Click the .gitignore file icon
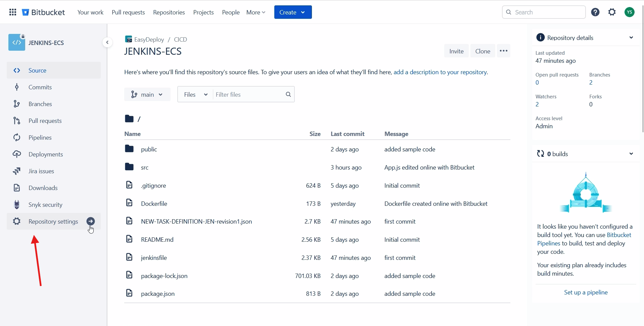 pyautogui.click(x=129, y=185)
